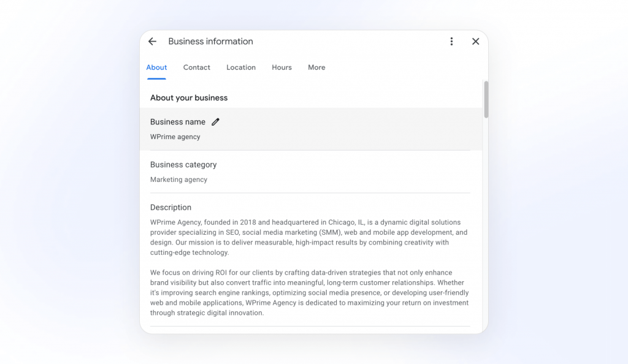Click the paragraph starting 'We focus on driving ROI'
The height and width of the screenshot is (364, 628).
pos(309,292)
